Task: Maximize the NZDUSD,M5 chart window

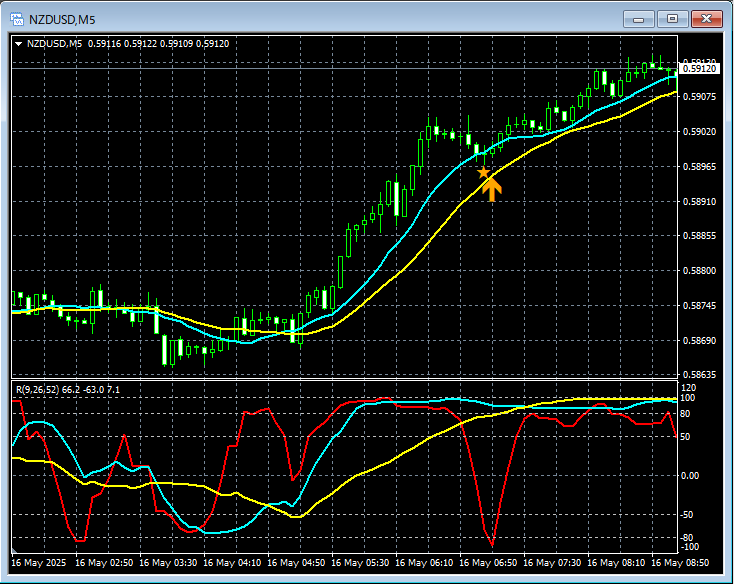Action: [x=672, y=19]
